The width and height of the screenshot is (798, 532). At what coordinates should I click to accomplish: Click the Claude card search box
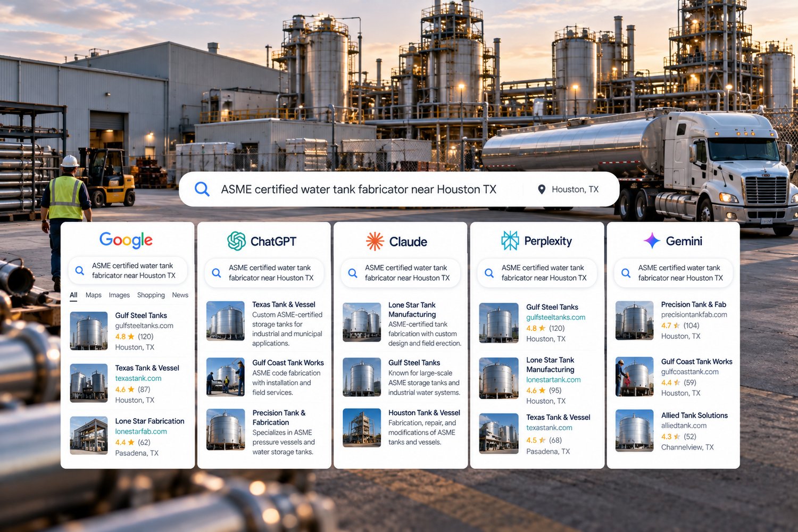point(401,273)
